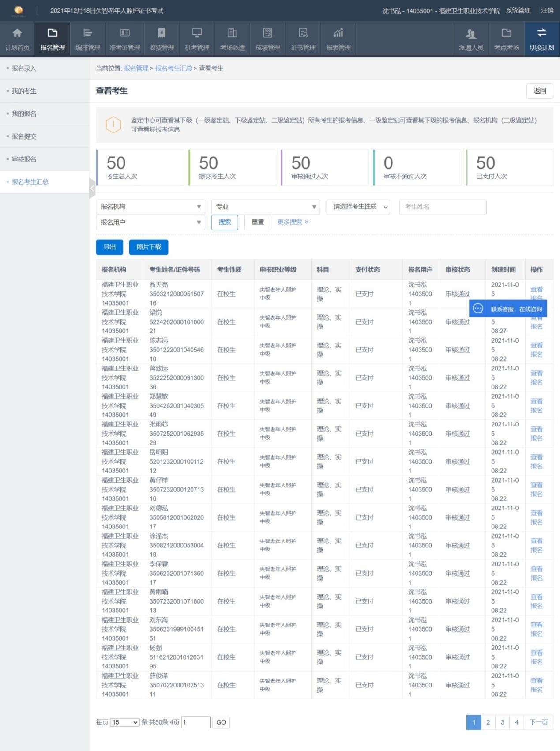Expand 更多搜索 options
The image size is (560, 751).
point(293,222)
